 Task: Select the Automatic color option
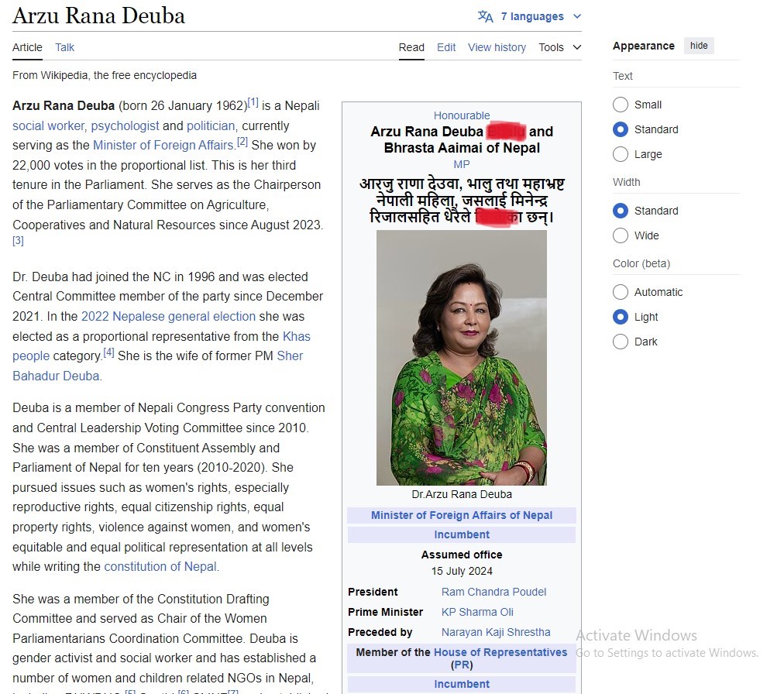pos(621,292)
